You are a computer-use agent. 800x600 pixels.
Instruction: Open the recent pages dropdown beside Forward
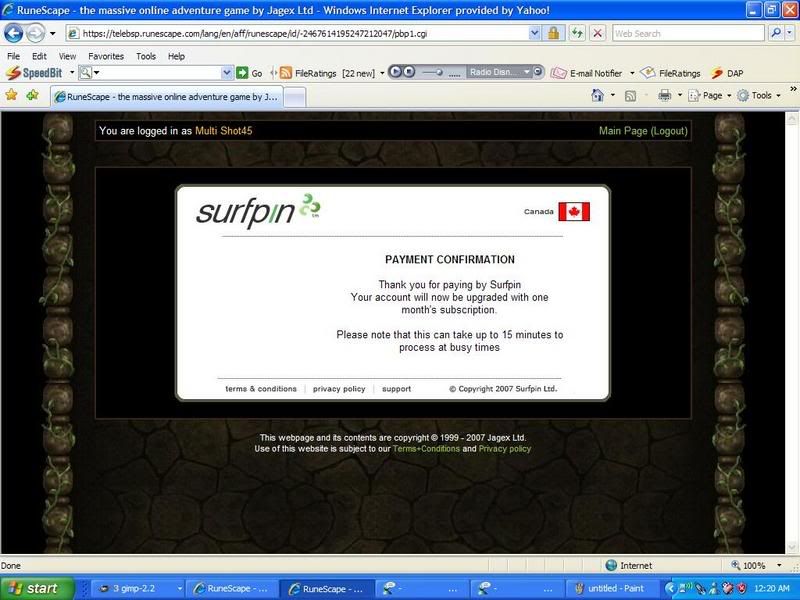(x=53, y=34)
